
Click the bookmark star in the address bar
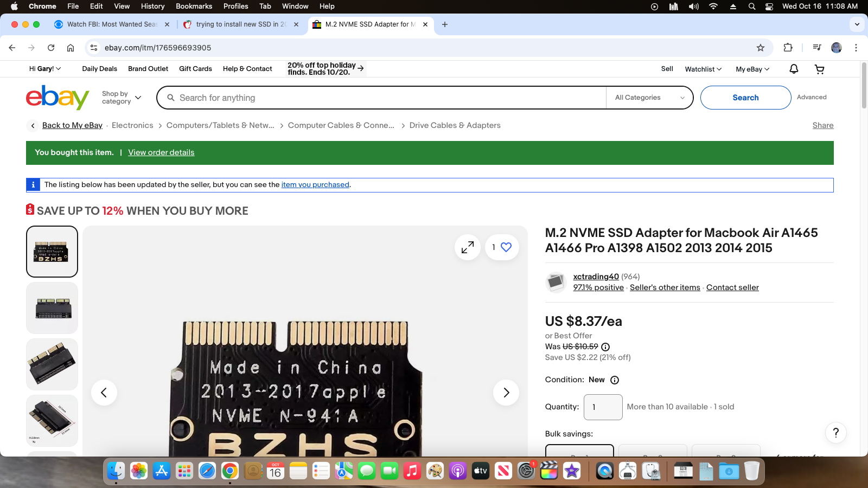[x=761, y=48]
